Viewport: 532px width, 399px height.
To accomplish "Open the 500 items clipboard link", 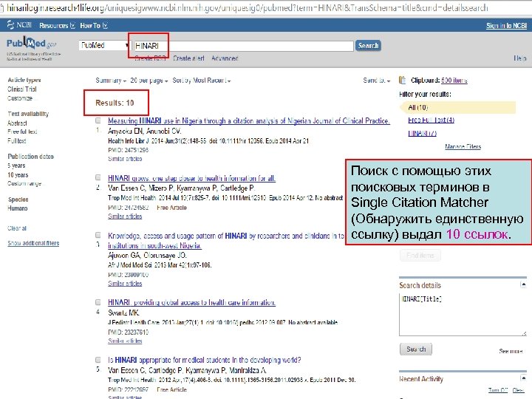I will (x=454, y=81).
